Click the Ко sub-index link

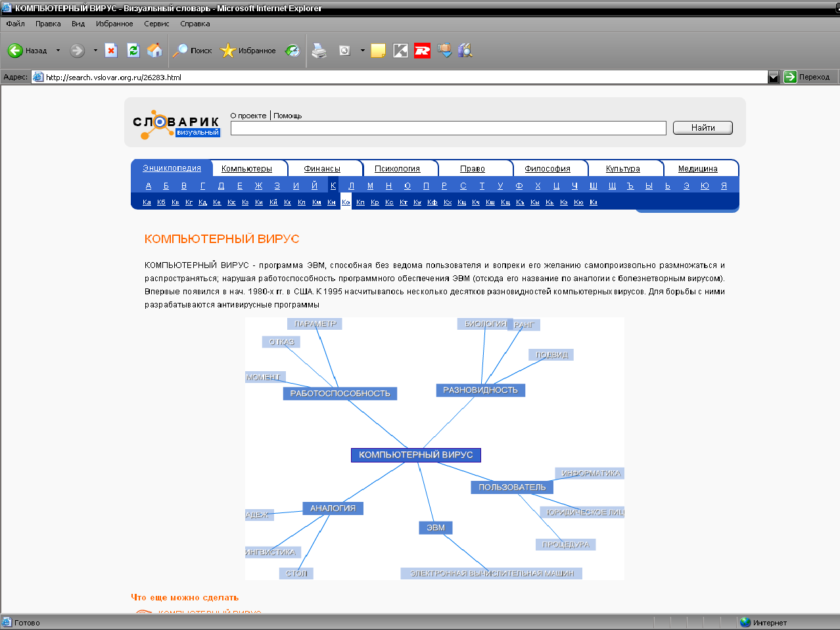coord(346,202)
